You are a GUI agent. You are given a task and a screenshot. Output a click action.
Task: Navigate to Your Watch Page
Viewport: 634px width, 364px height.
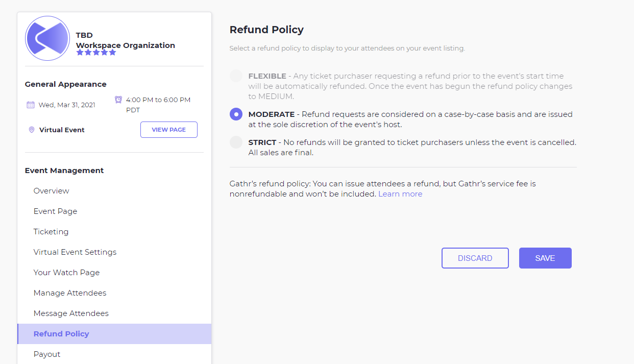click(66, 273)
